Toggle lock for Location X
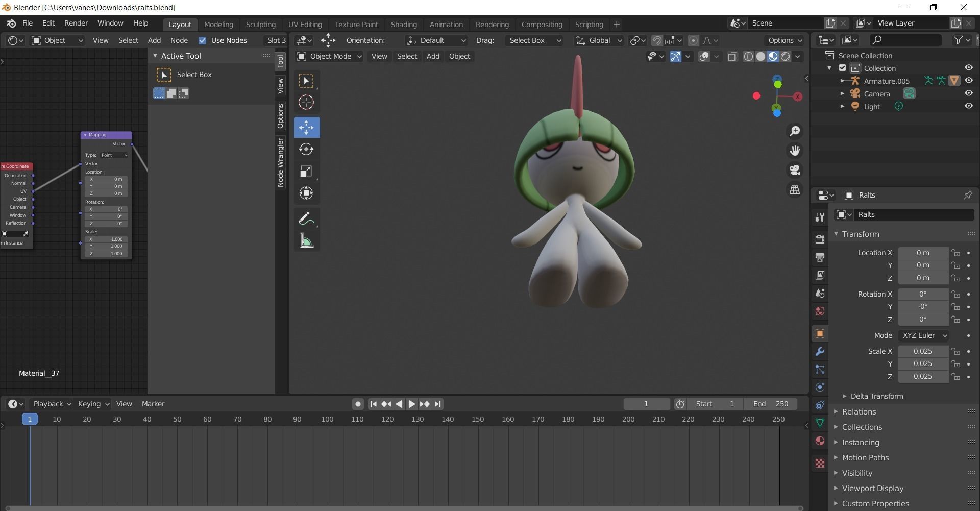980x511 pixels. click(955, 253)
